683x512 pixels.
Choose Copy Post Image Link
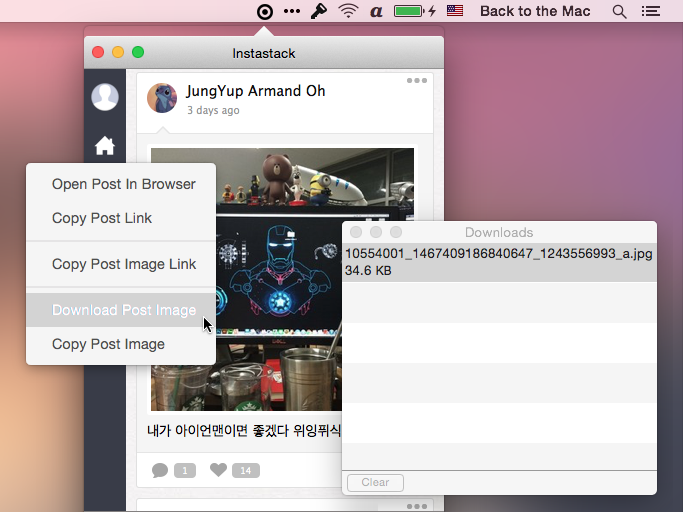121,264
